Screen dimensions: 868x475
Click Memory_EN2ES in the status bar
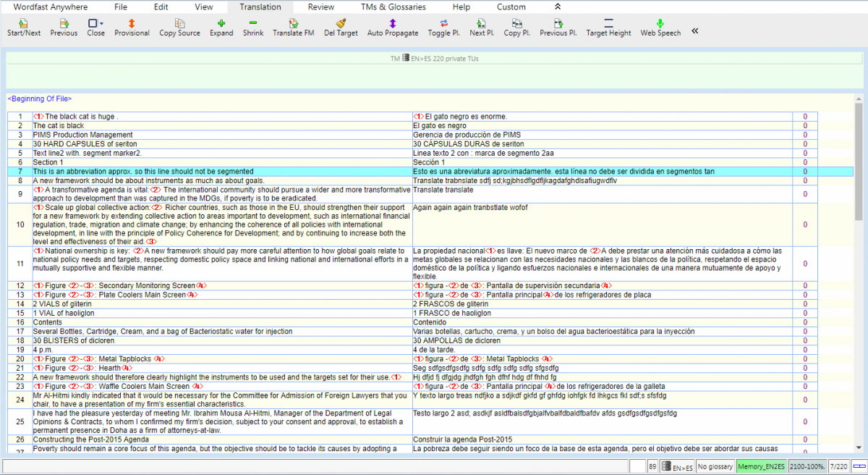761,467
